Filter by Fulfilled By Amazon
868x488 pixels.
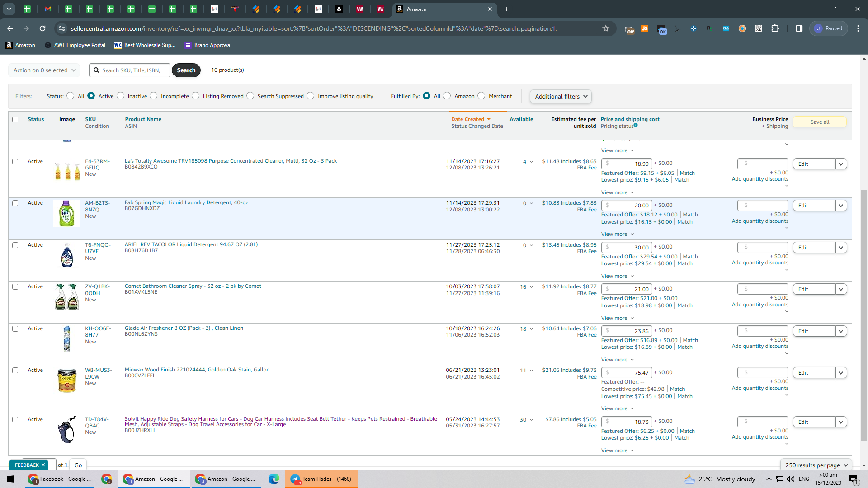(x=447, y=96)
